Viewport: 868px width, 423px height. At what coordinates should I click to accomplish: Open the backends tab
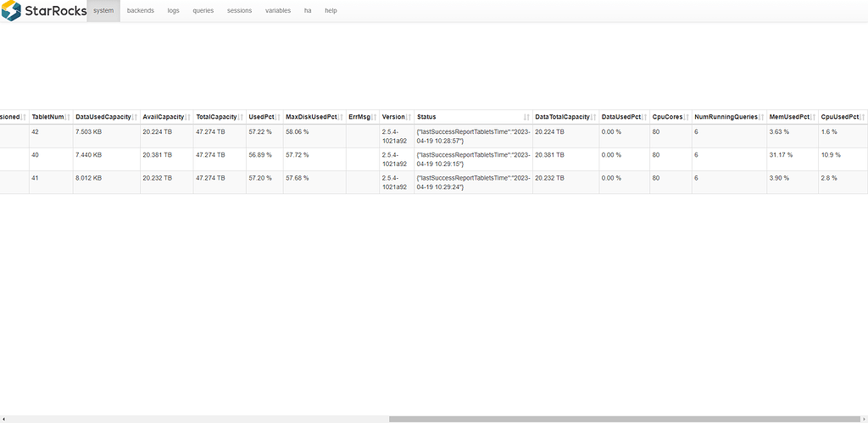tap(141, 11)
